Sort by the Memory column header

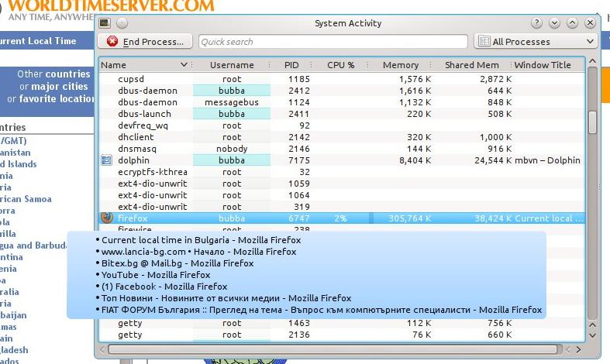point(401,65)
